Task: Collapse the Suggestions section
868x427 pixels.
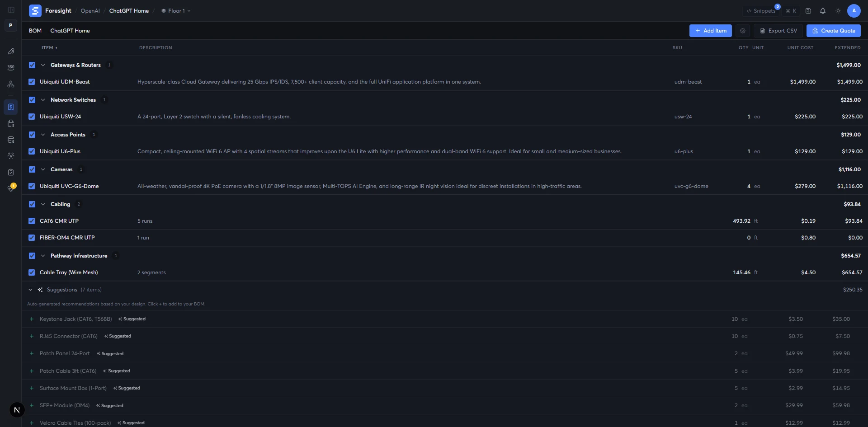Action: [x=30, y=290]
